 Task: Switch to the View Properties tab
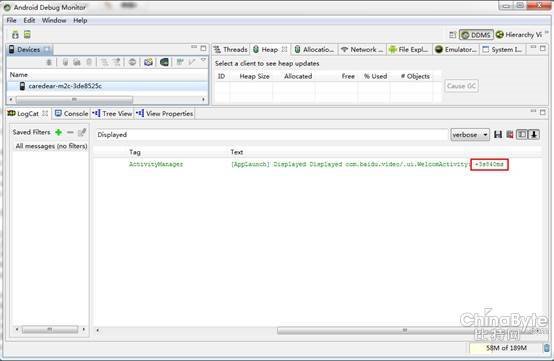click(x=165, y=113)
